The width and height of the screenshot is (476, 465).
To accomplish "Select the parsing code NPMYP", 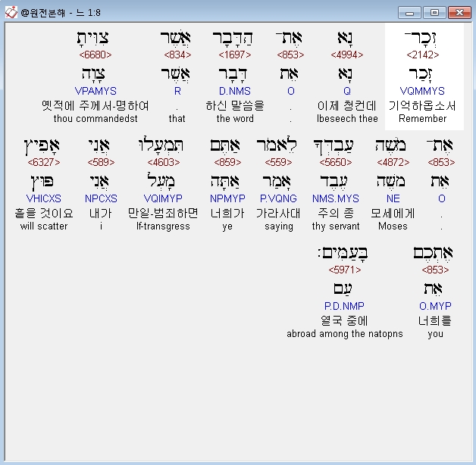I will [227, 198].
